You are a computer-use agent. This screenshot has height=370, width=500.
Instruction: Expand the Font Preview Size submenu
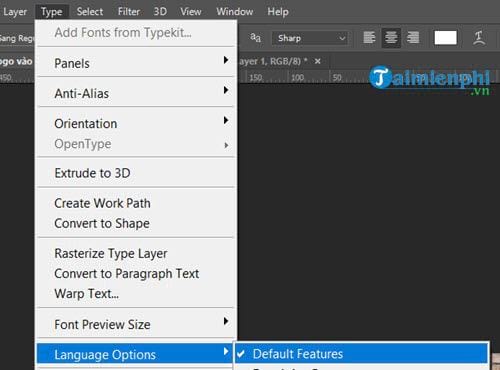click(x=136, y=324)
